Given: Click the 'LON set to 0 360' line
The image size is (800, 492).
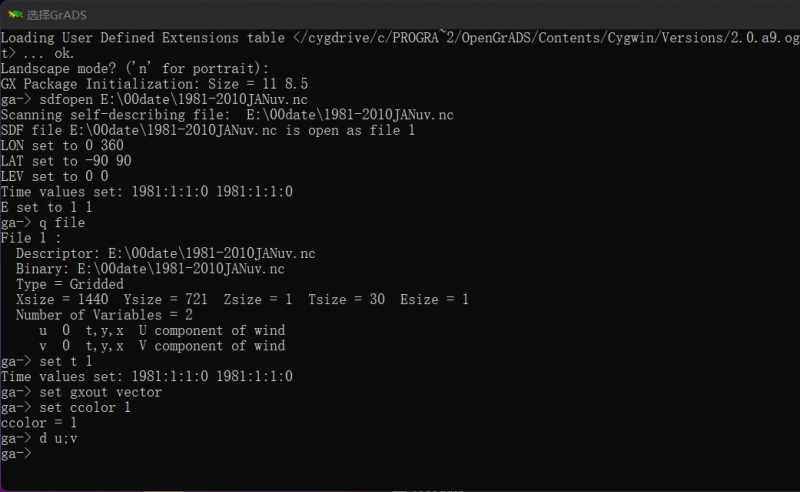Looking at the screenshot, I should coord(62,146).
